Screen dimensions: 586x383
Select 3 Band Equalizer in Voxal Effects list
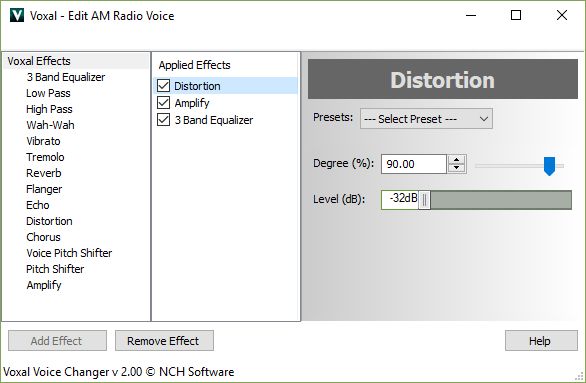click(66, 77)
